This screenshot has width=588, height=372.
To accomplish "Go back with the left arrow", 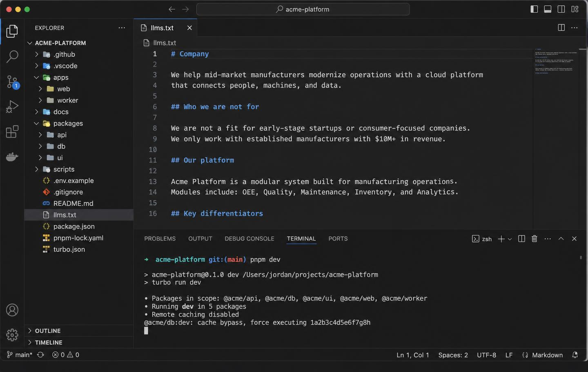I will coord(172,9).
